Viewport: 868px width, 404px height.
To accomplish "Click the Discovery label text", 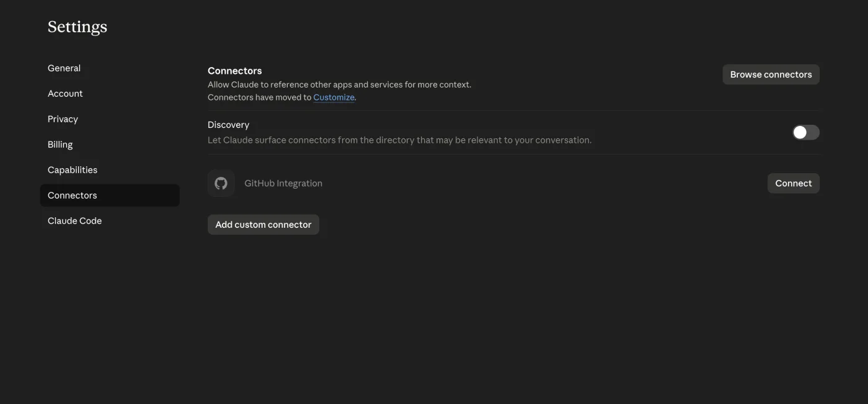I will (x=228, y=125).
